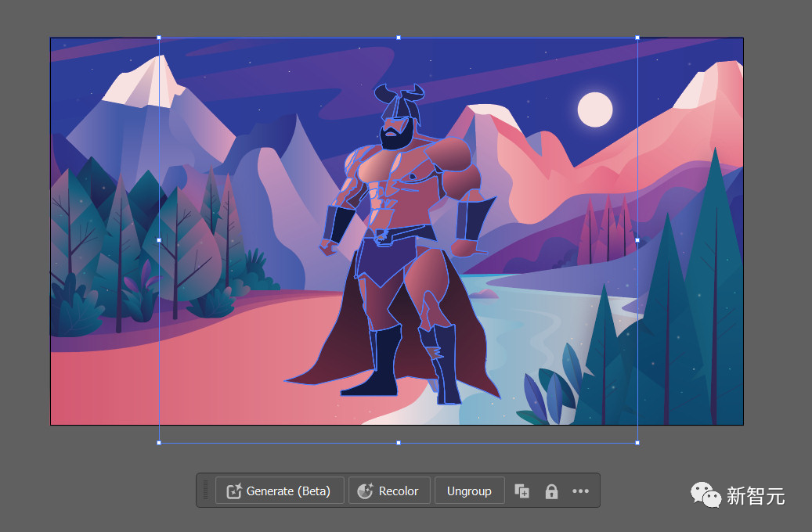Click the viking's black beard

pos(395,138)
